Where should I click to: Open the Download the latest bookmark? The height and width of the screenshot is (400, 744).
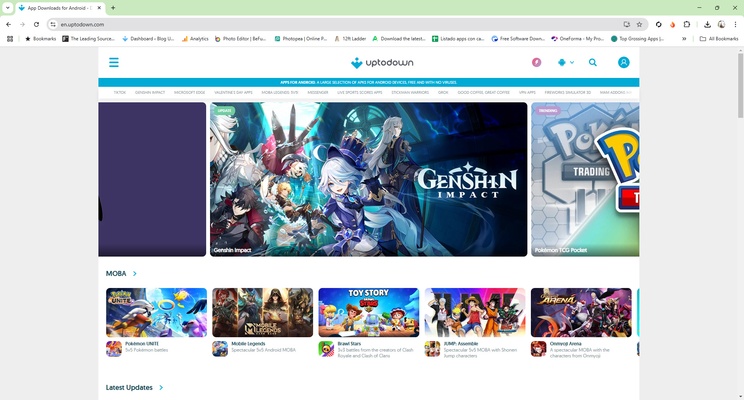[x=399, y=39]
